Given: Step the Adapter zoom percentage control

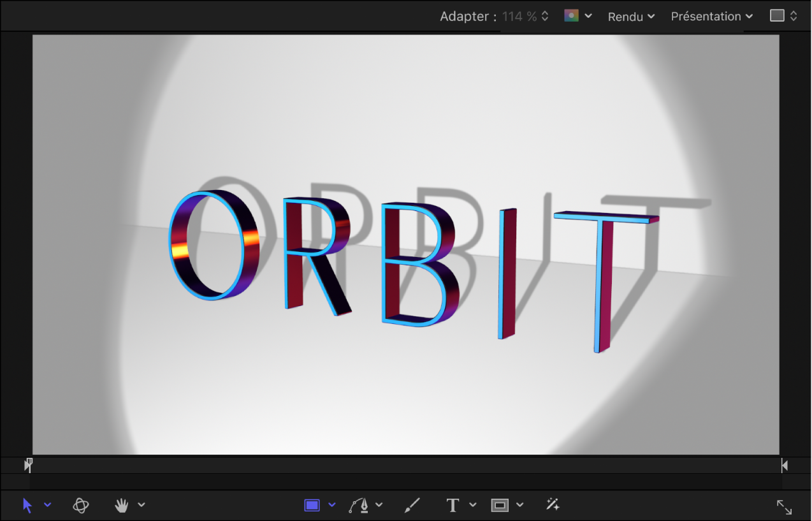Looking at the screenshot, I should (546, 16).
